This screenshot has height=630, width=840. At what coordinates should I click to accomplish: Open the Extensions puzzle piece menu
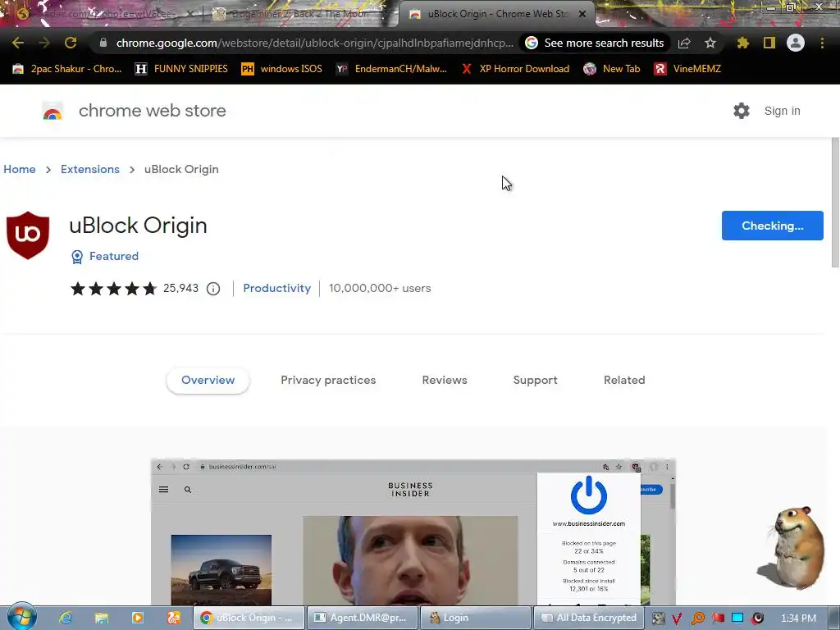[x=743, y=43]
